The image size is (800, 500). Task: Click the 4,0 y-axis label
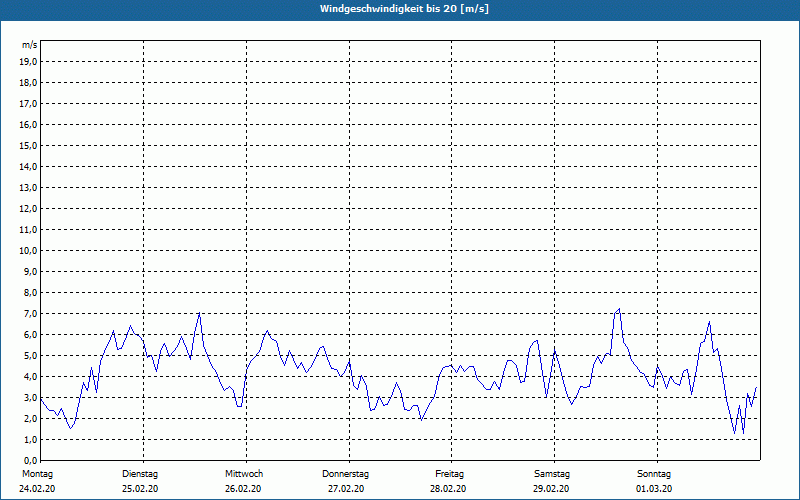tap(30, 377)
